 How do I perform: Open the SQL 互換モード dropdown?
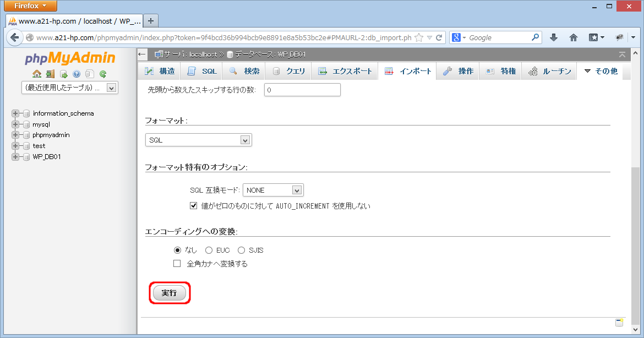[273, 190]
